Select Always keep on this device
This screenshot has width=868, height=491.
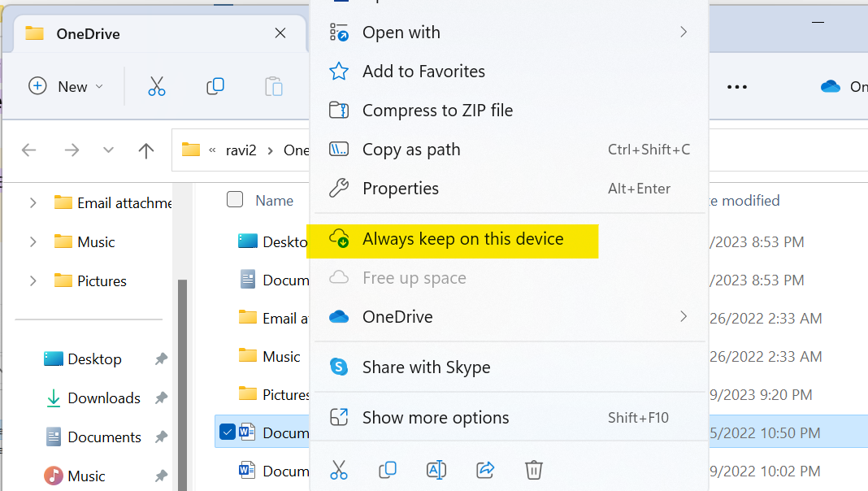[510, 239]
